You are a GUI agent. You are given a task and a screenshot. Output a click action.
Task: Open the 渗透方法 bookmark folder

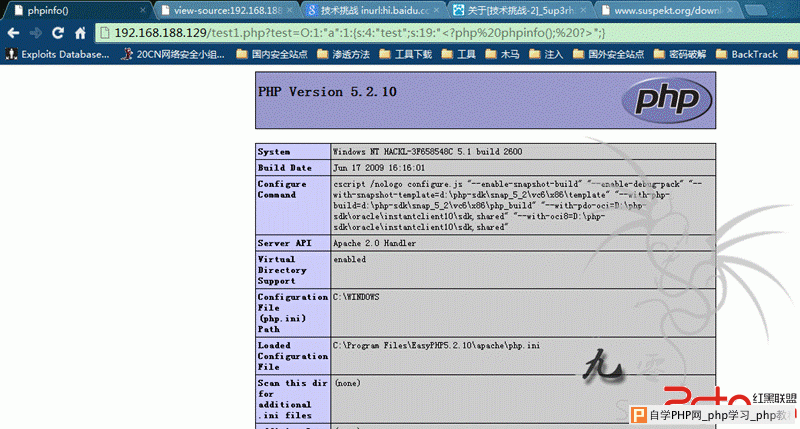tap(343, 54)
